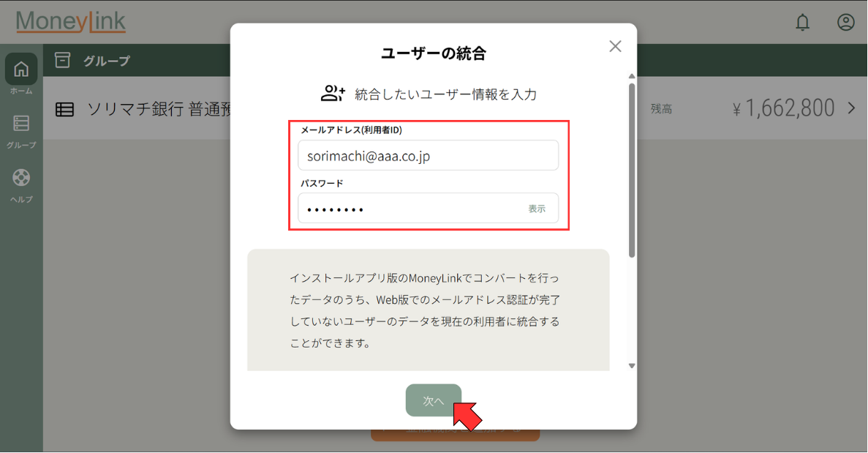Click the MoneyLink logo
The width and height of the screenshot is (868, 453).
pyautogui.click(x=71, y=22)
